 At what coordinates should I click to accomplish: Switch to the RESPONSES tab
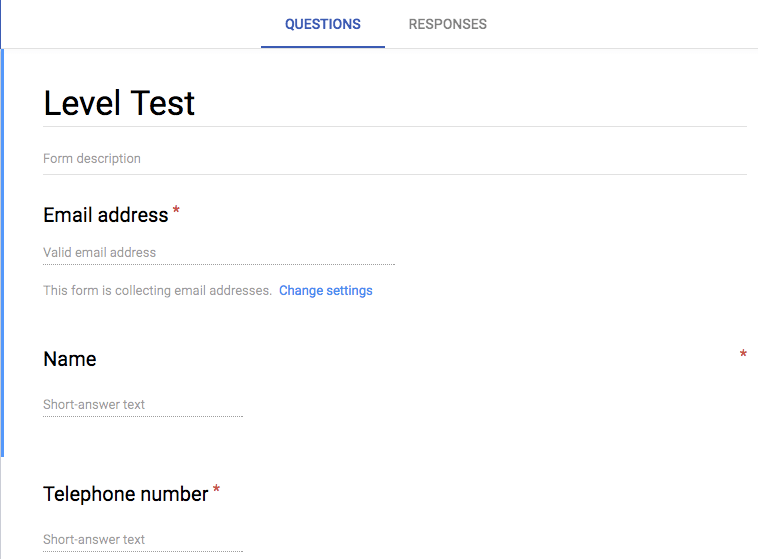click(447, 24)
